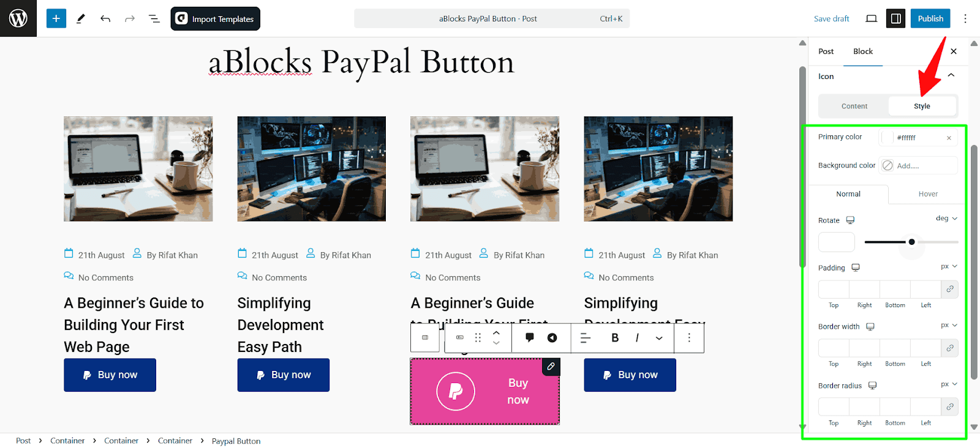Click the circled PayPal icon in pink button
Viewport: 980px width, 448px height.
(456, 391)
